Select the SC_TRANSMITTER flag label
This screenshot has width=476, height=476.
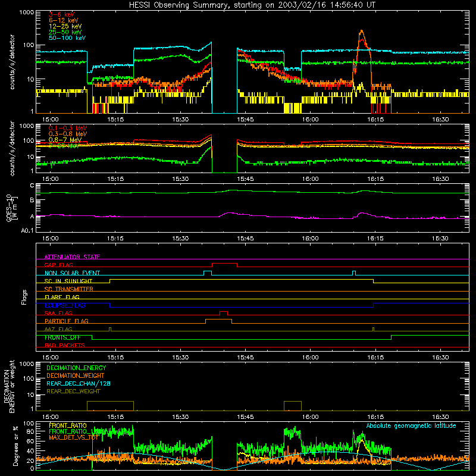pos(69,289)
